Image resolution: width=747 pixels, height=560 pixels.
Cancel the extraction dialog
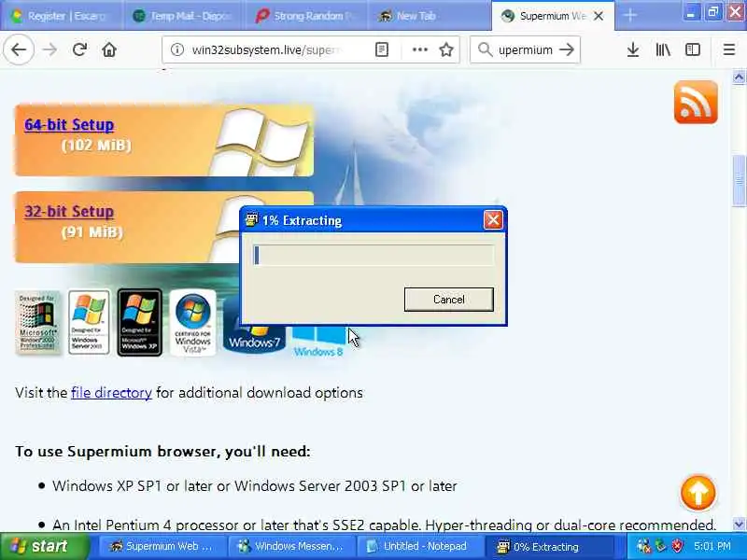coord(449,300)
